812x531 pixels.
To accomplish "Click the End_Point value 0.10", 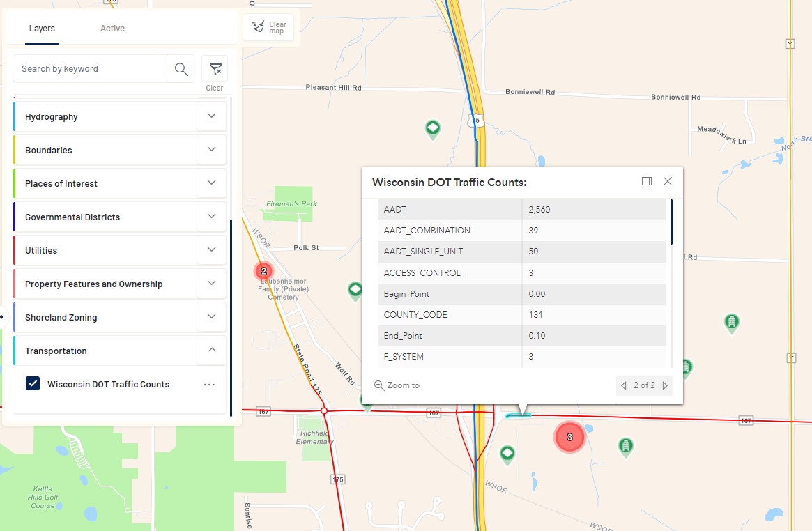I will click(537, 336).
